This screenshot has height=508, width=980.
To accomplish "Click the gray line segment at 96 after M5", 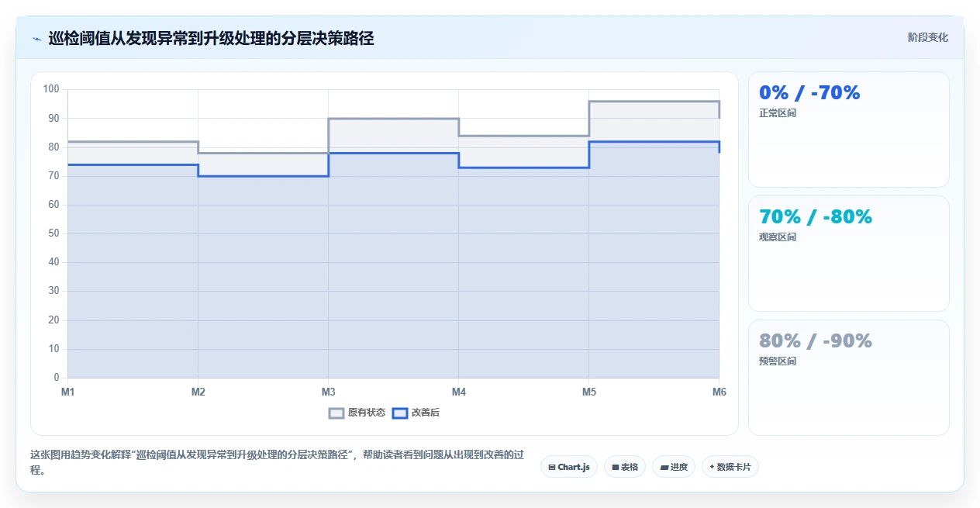I will pyautogui.click(x=654, y=101).
